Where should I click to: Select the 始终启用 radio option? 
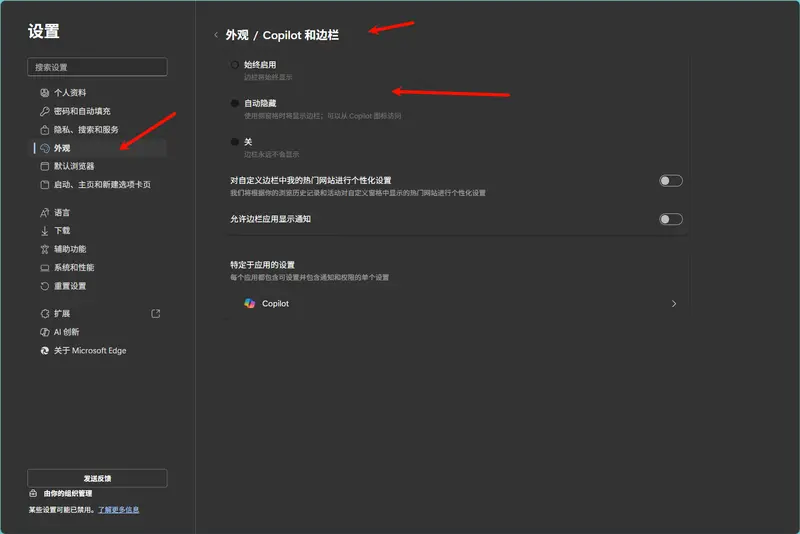(x=235, y=65)
